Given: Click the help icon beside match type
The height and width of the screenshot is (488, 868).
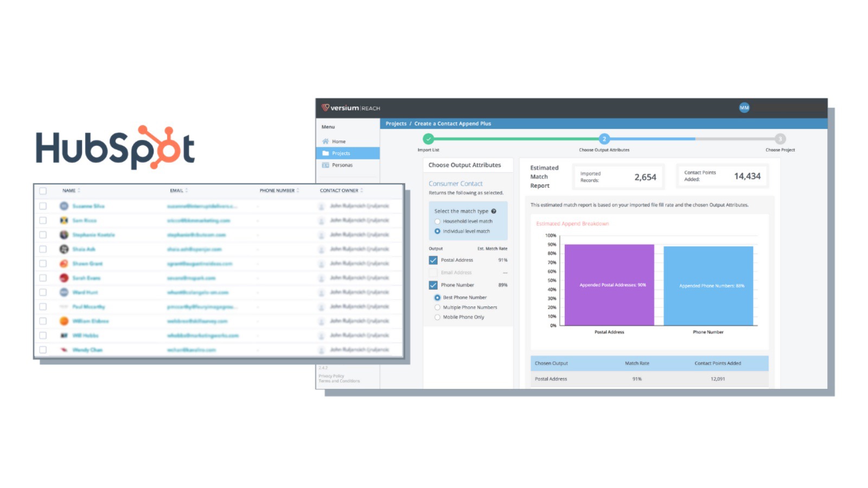Looking at the screenshot, I should pos(494,211).
